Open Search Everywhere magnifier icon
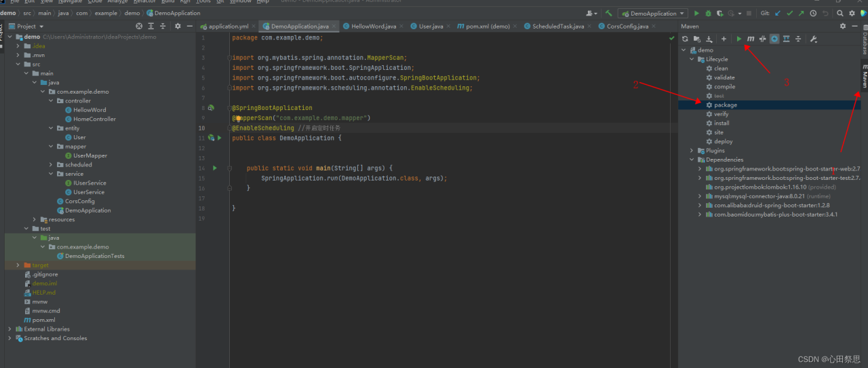Screen dimensions: 868x368 (840, 13)
